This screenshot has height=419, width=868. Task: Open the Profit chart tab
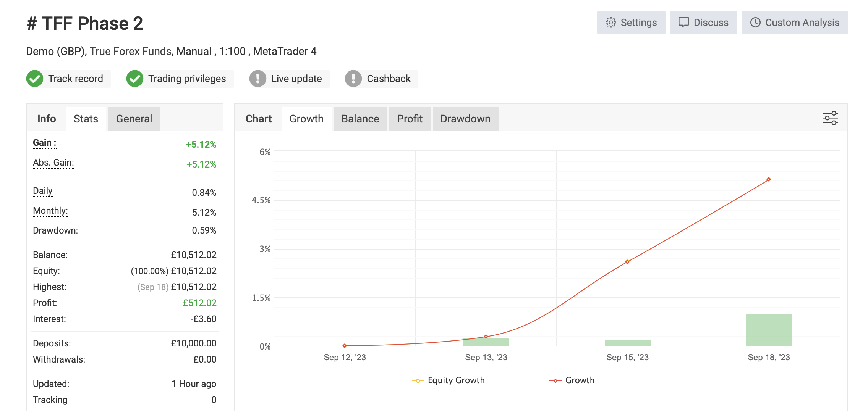410,119
